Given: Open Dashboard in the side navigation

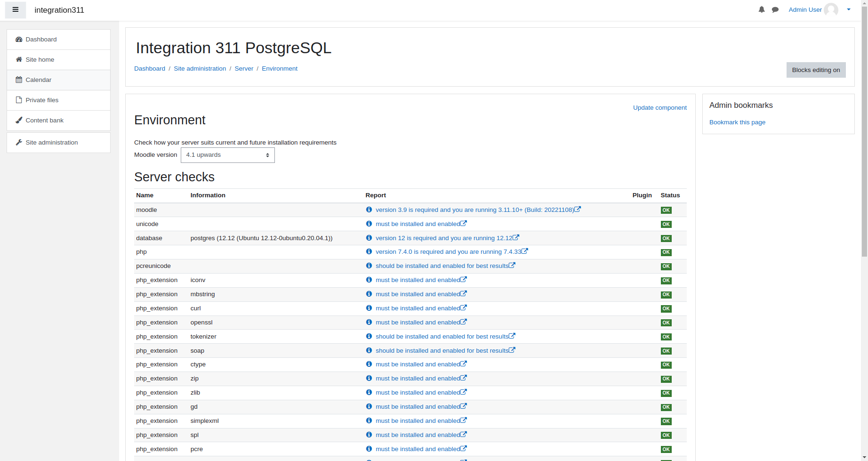Looking at the screenshot, I should [x=59, y=40].
